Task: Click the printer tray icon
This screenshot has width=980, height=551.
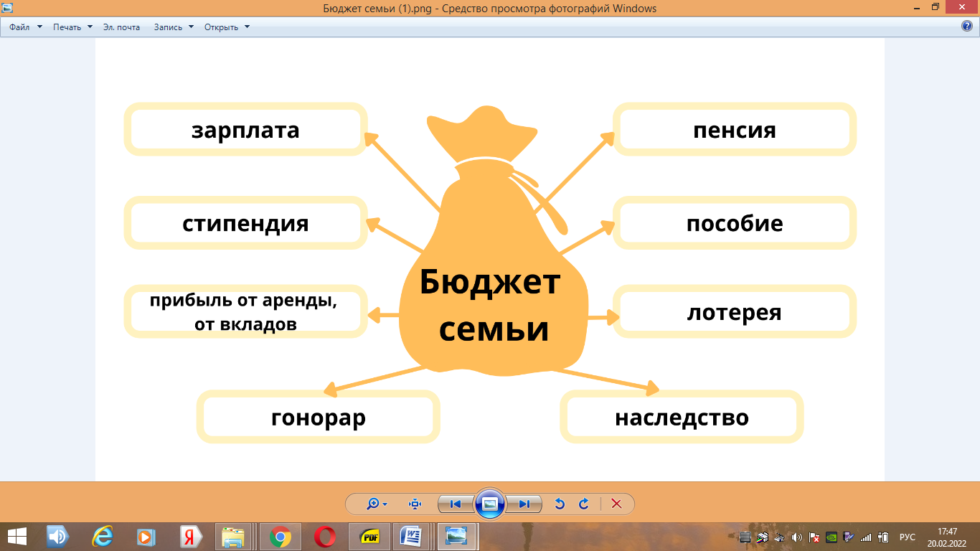Action: [762, 537]
